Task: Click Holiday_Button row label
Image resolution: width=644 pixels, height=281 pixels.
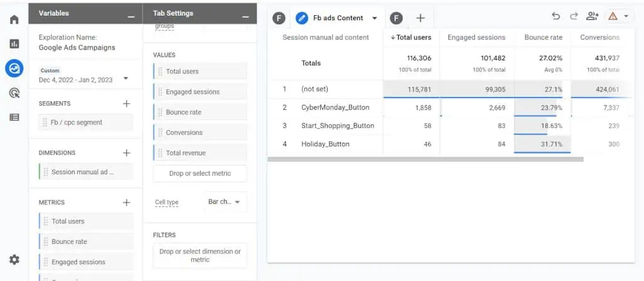Action: [325, 144]
